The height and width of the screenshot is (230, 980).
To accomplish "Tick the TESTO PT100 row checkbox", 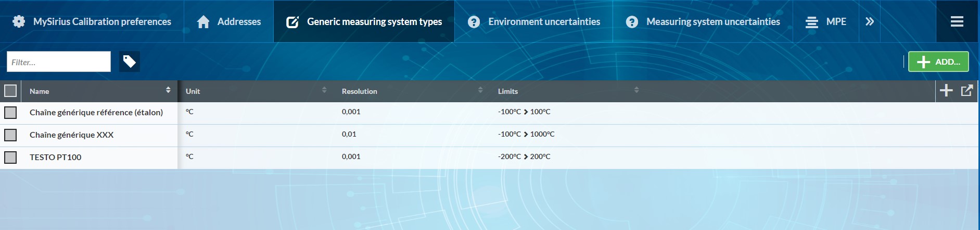I will click(10, 158).
